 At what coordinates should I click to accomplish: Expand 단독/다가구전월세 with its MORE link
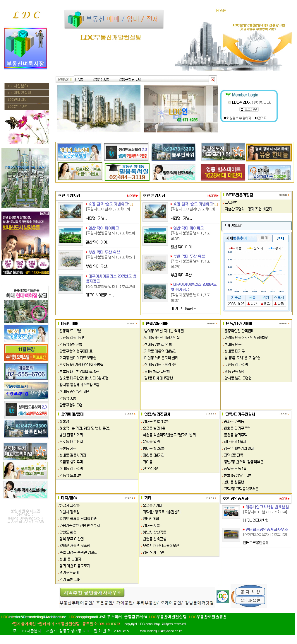click(284, 414)
